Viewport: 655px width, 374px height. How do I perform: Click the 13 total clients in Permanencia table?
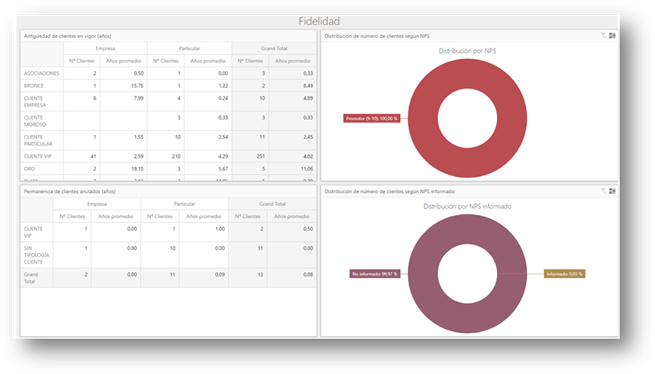260,275
